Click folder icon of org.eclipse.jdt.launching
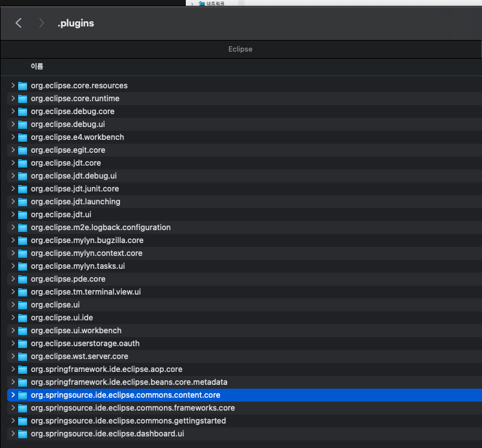This screenshot has width=482, height=448. click(23, 202)
